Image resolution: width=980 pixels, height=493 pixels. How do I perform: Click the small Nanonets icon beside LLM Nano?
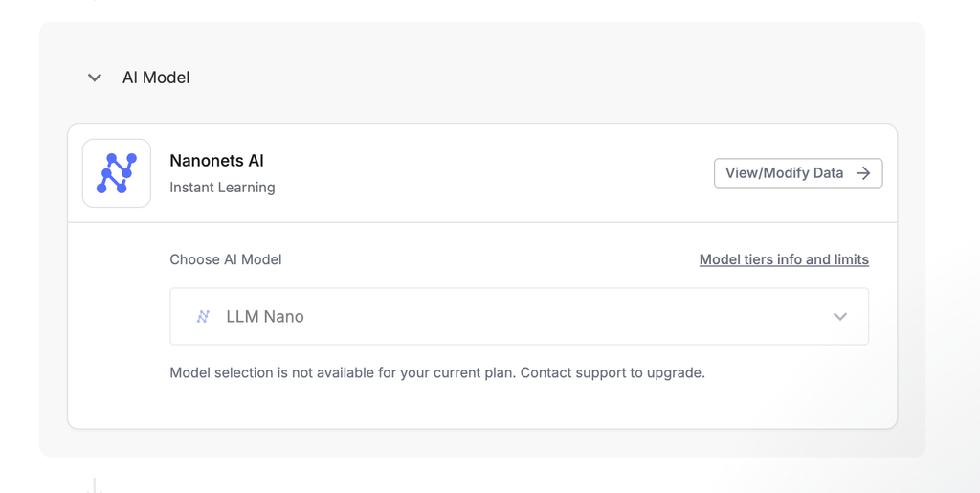[203, 317]
